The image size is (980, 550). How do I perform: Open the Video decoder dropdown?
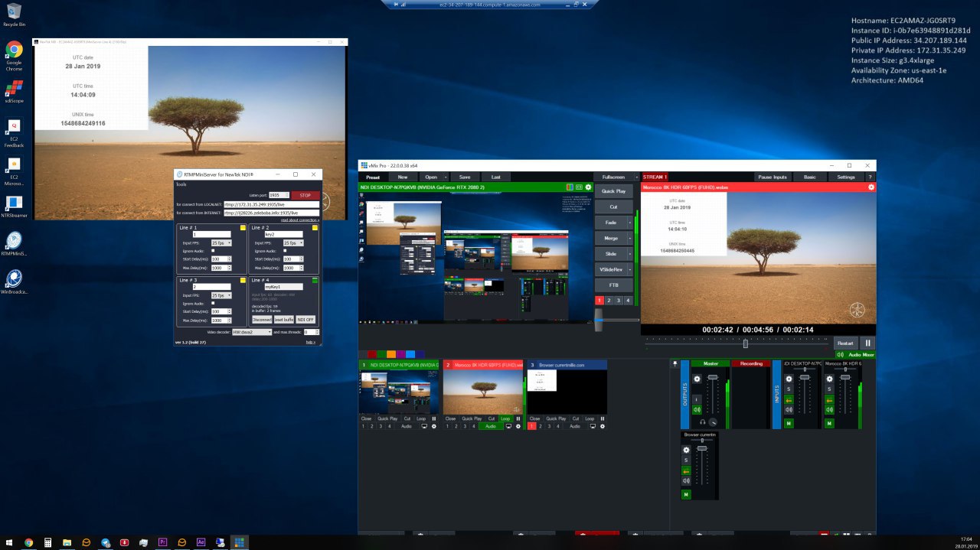[252, 332]
